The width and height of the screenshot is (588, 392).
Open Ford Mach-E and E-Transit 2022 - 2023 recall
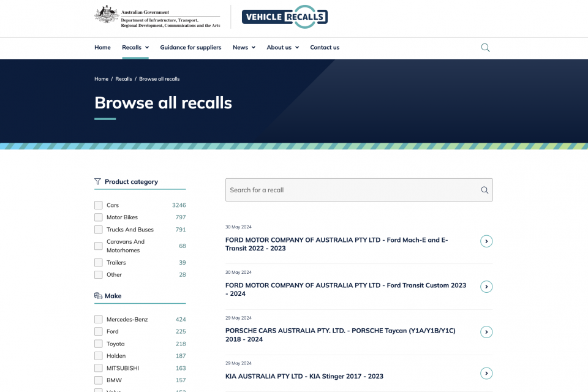tap(337, 244)
